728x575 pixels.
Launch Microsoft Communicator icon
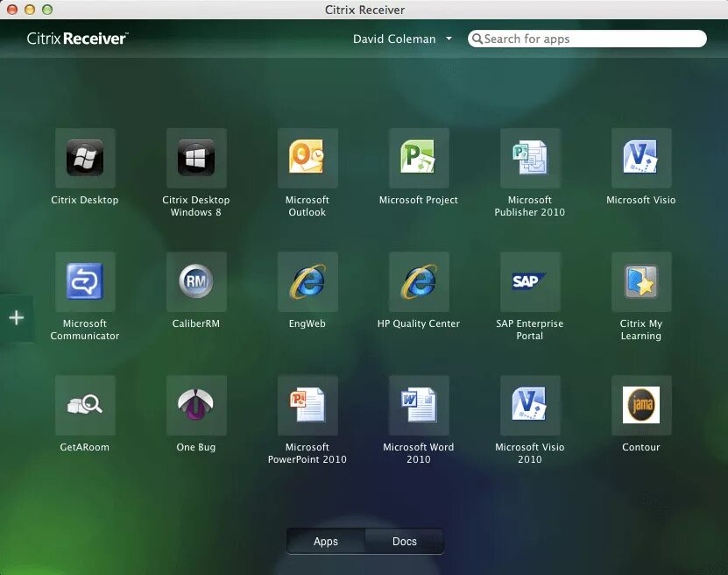[85, 282]
